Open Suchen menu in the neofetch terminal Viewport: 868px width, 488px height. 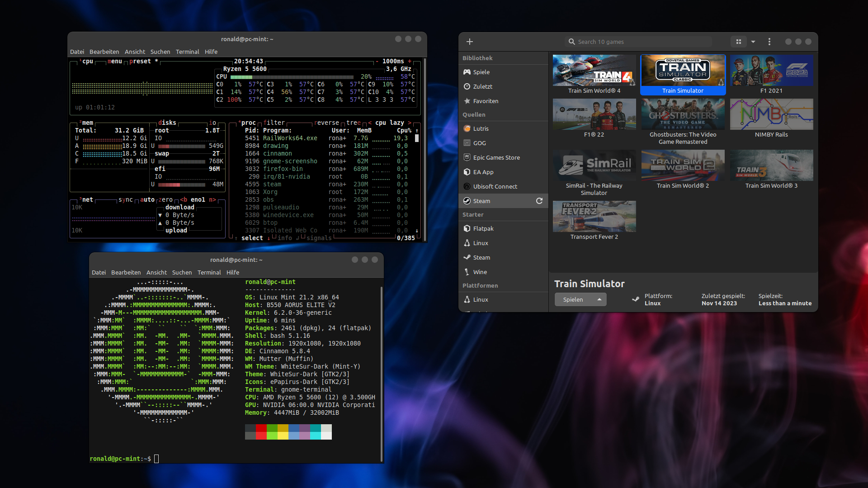point(182,273)
